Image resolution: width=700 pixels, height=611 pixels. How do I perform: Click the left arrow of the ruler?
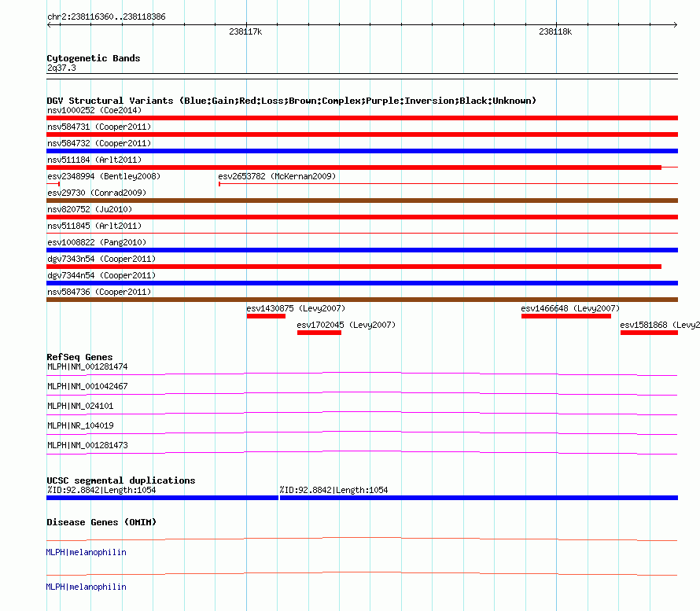click(x=49, y=25)
